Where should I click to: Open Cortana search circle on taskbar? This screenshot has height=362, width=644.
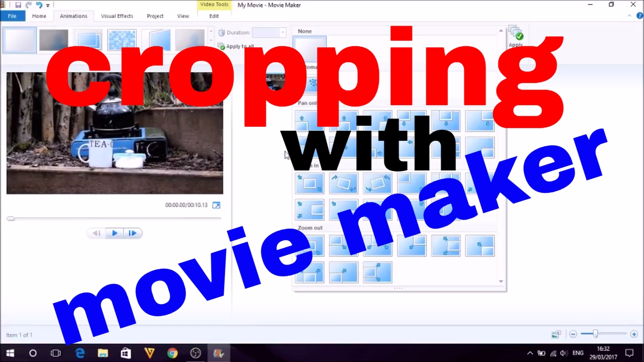click(x=33, y=353)
